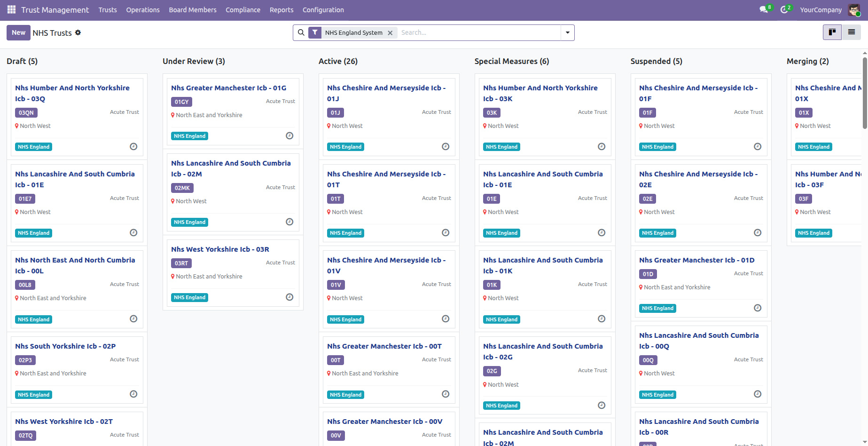Open the Configuration menu
Viewport: 868px width, 446px height.
(323, 10)
